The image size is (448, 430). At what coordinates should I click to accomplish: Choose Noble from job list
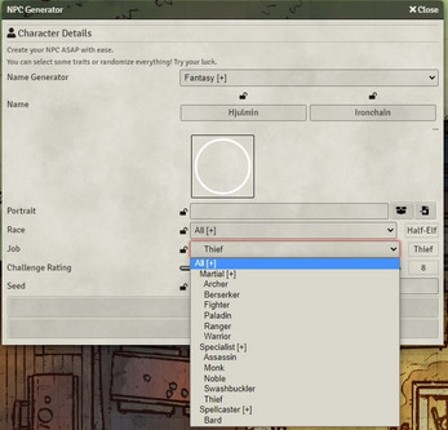pyautogui.click(x=295, y=378)
